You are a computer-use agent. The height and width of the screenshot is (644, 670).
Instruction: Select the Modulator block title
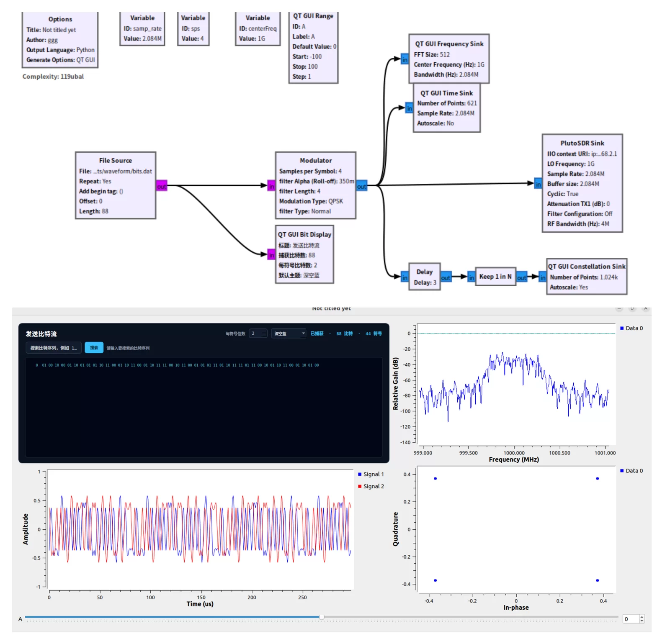316,160
